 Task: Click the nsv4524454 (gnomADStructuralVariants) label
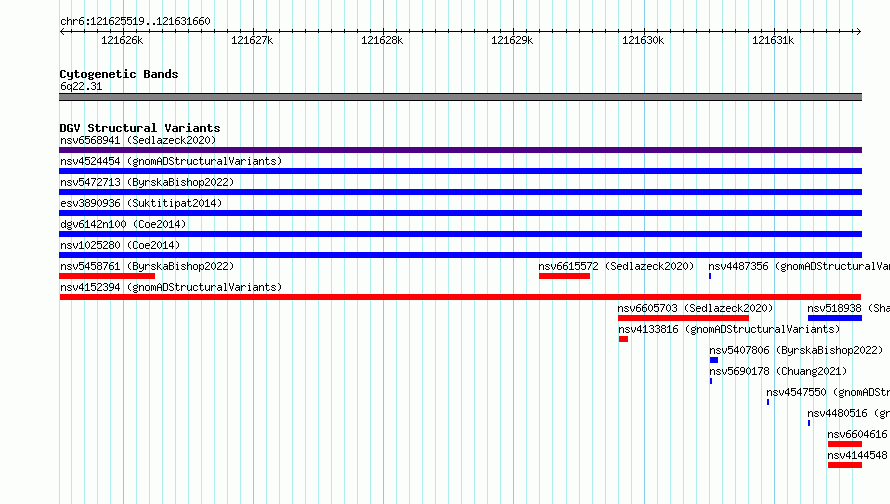(171, 161)
